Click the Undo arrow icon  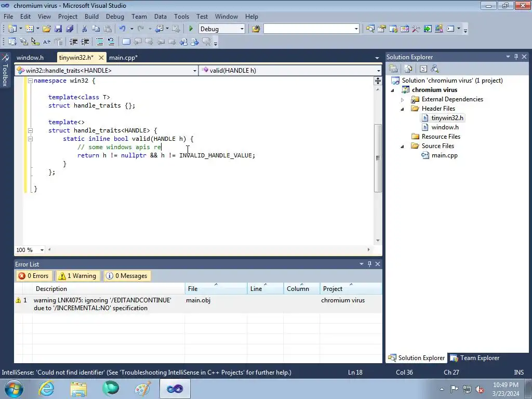point(123,29)
